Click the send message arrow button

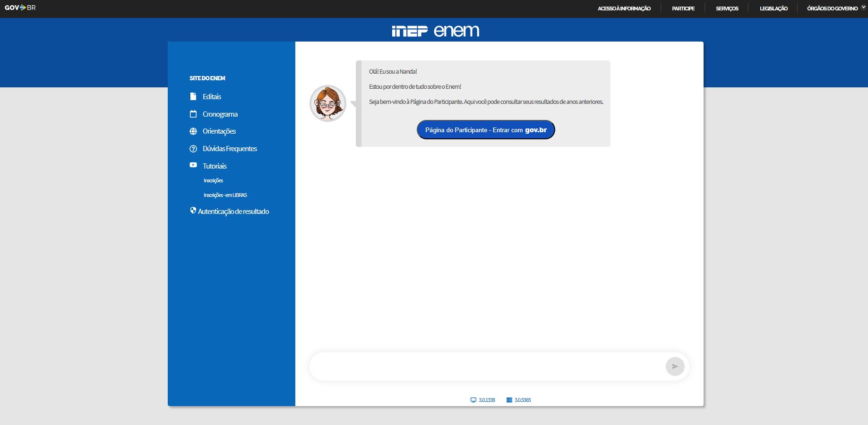tap(675, 366)
